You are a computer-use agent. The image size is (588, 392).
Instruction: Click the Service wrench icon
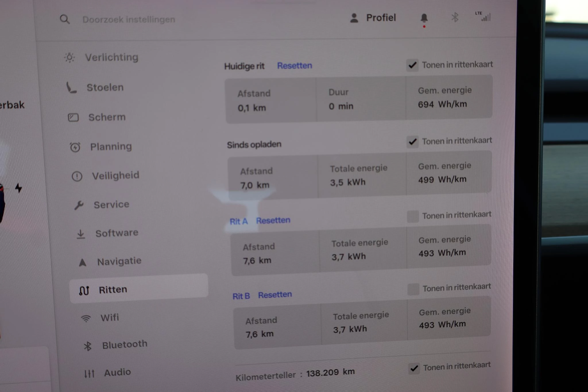click(x=79, y=205)
